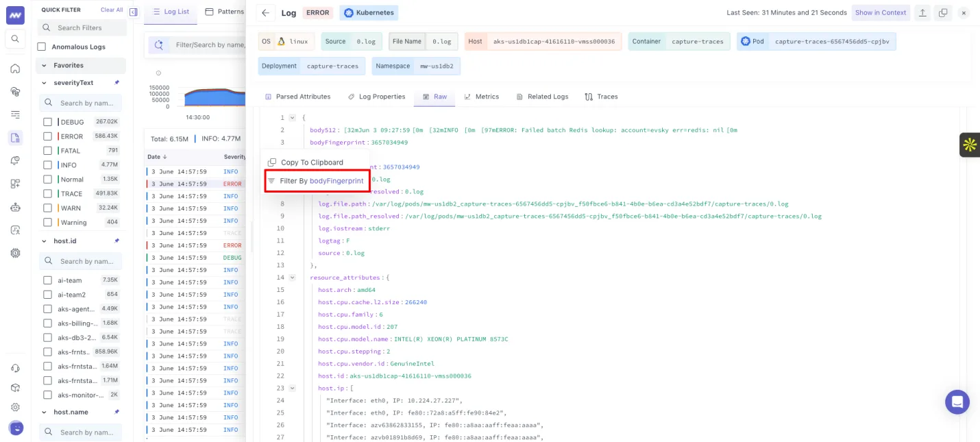Click the Kubernetes badge
Viewport: 980px width, 442px height.
(x=369, y=13)
